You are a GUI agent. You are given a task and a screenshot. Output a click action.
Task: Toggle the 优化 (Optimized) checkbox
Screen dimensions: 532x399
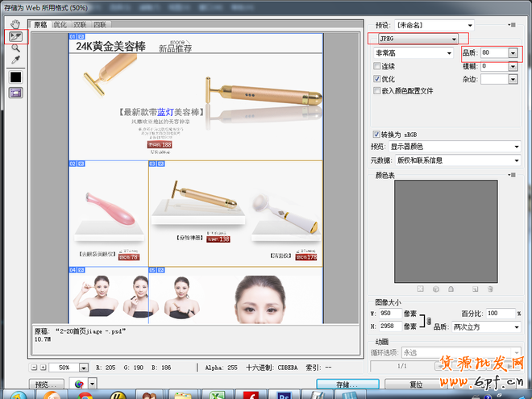pos(377,79)
